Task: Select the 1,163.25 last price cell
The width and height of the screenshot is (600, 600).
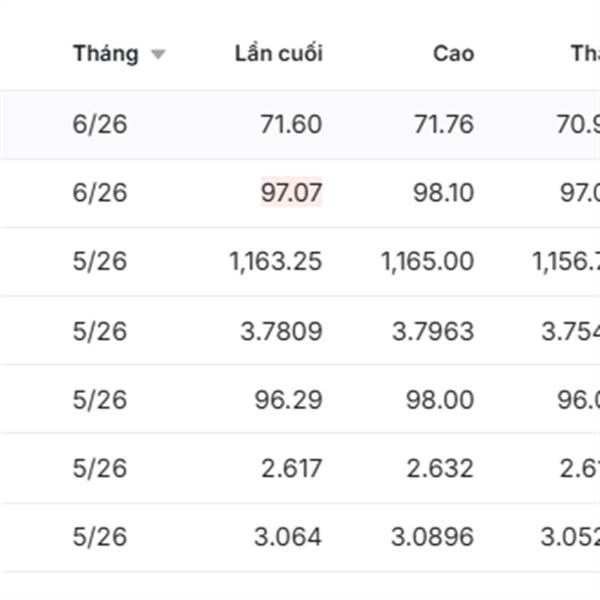Action: coord(275,262)
